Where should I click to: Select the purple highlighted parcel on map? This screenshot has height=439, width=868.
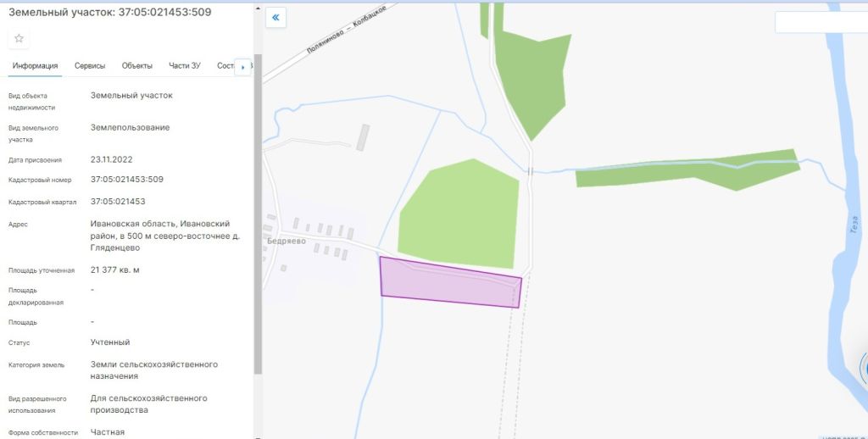pyautogui.click(x=449, y=283)
